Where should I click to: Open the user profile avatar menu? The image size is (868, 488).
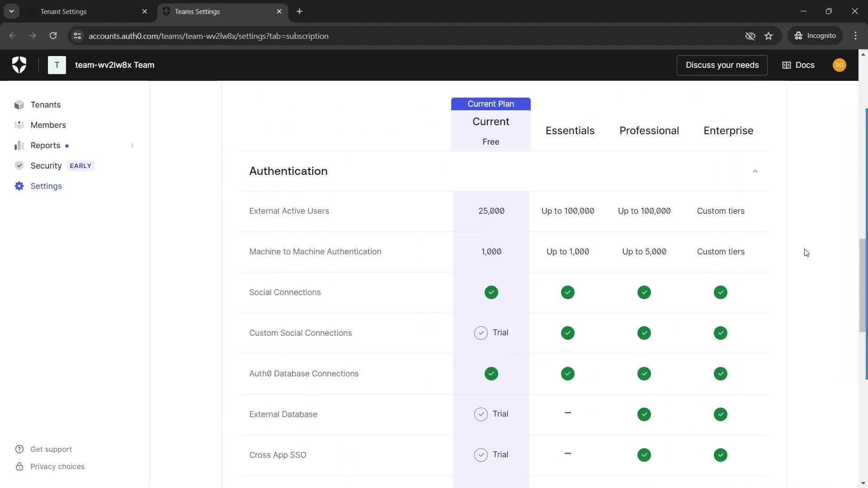(840, 65)
